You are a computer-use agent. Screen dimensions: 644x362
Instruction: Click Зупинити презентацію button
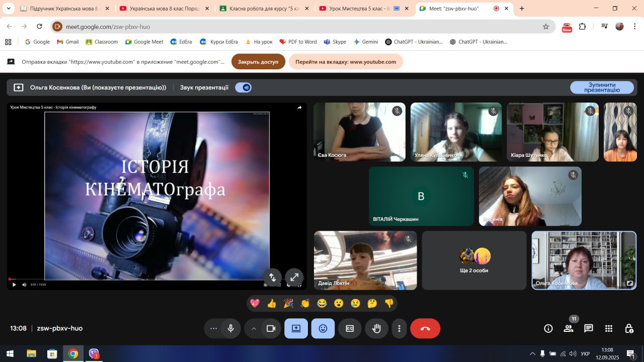(x=602, y=87)
